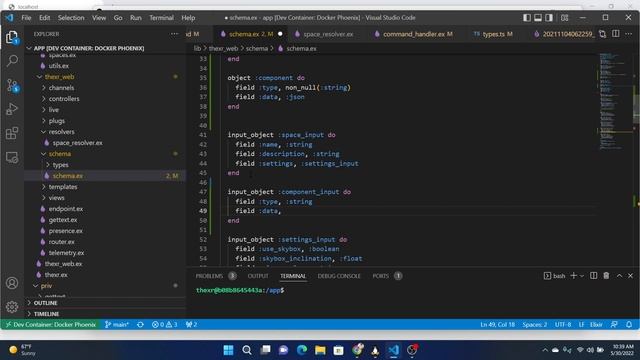Click the feedback icon in status bar
Screen dimensions: 640x360
click(614, 324)
